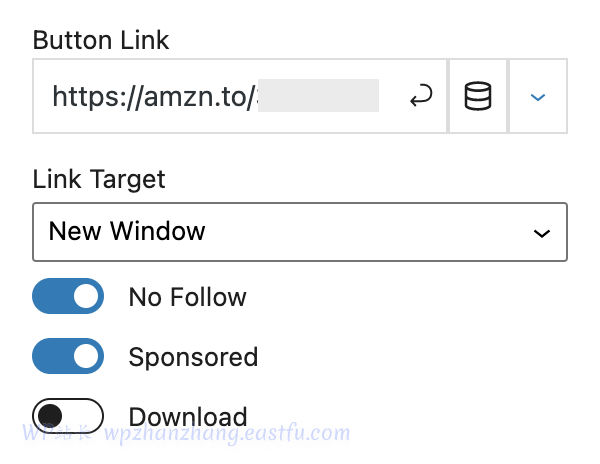Click the Download label text

[x=188, y=417]
